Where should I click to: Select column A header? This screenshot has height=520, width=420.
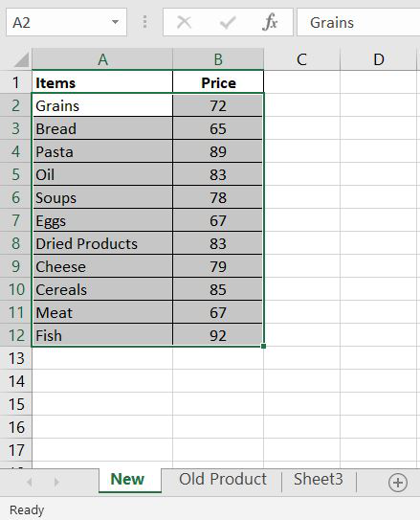tap(102, 59)
